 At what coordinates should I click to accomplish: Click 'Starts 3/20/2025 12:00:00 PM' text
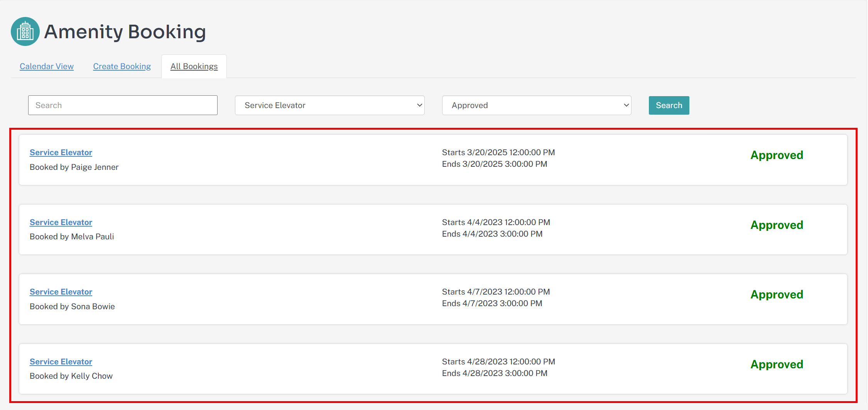point(498,152)
